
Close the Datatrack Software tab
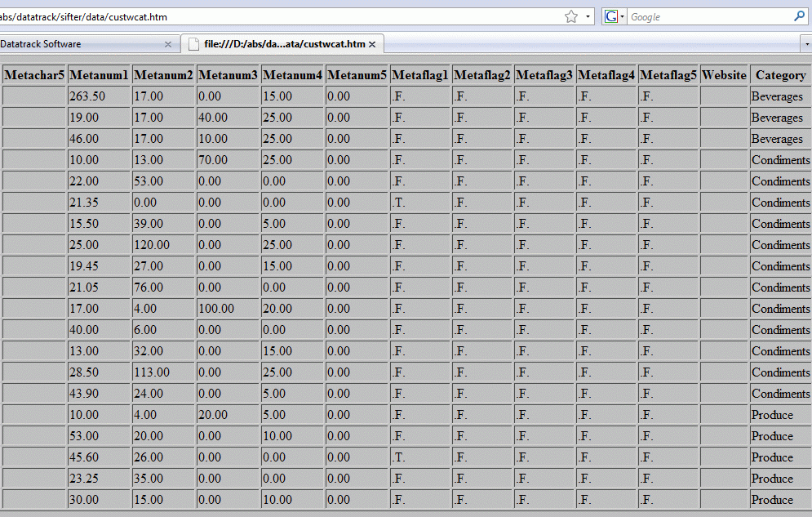pos(168,44)
